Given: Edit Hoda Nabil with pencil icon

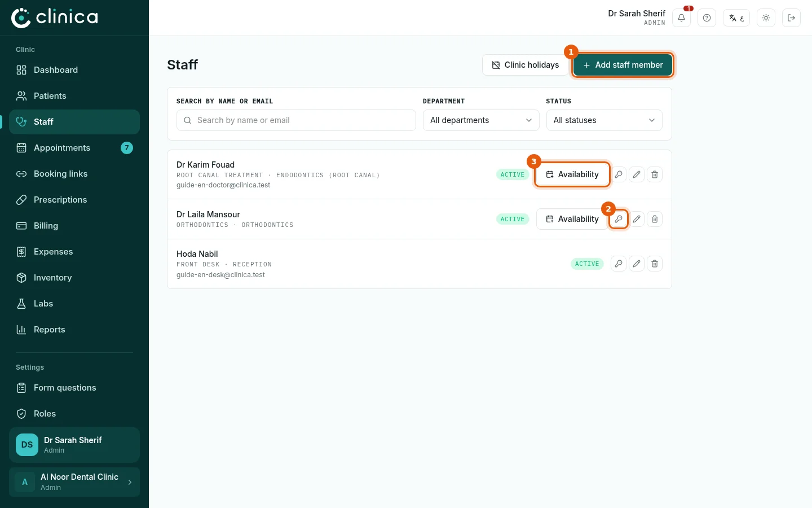Looking at the screenshot, I should (637, 264).
